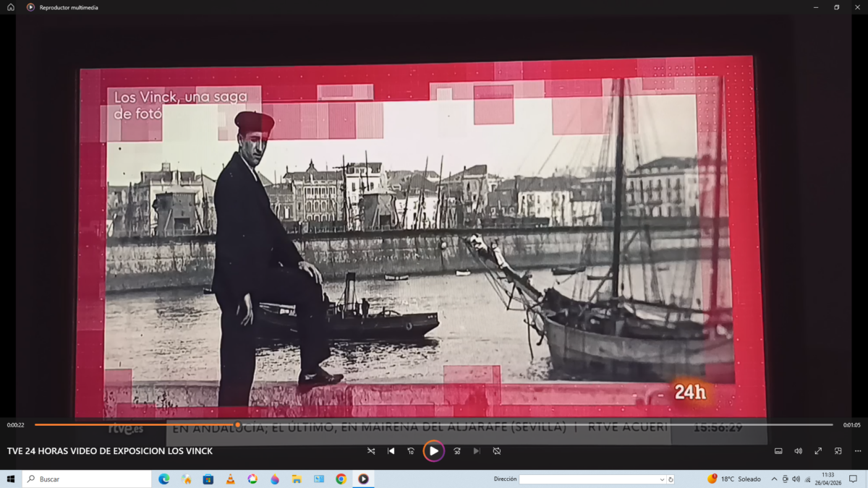
Task: Toggle shuffle playback mode
Action: 371,451
